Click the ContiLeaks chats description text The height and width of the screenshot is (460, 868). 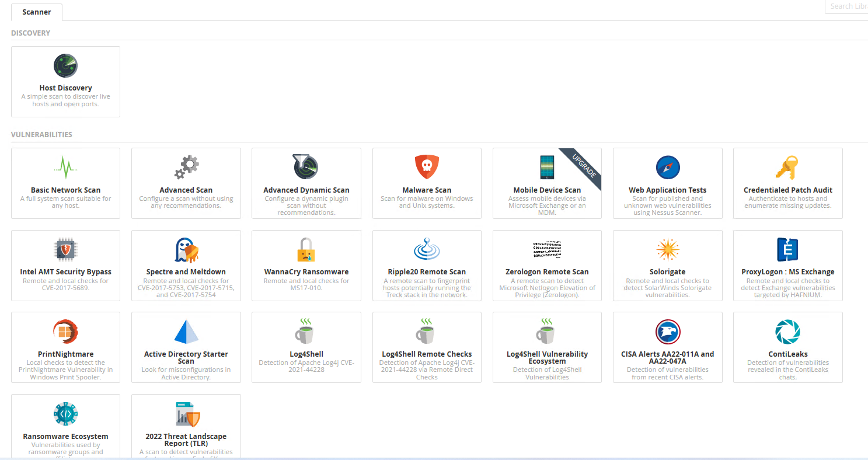(x=788, y=370)
